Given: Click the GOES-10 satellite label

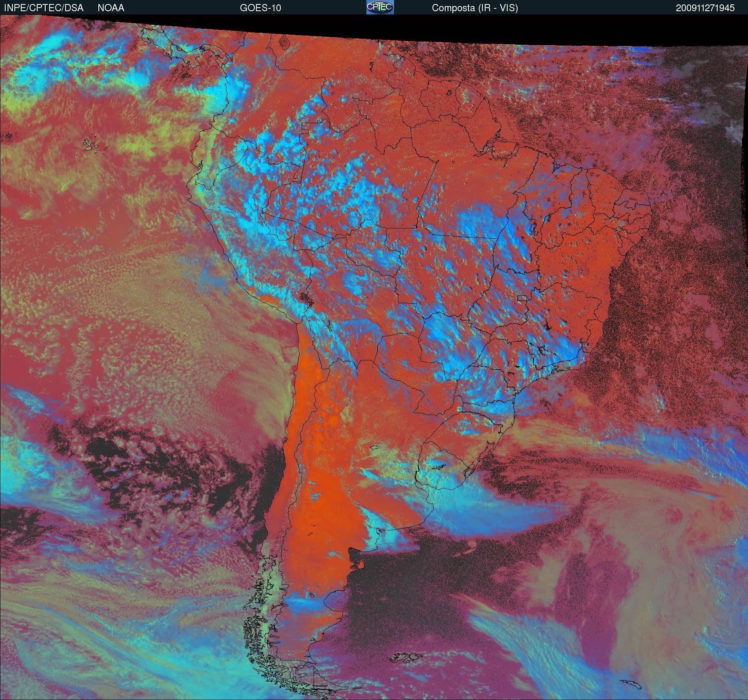Looking at the screenshot, I should click(260, 8).
